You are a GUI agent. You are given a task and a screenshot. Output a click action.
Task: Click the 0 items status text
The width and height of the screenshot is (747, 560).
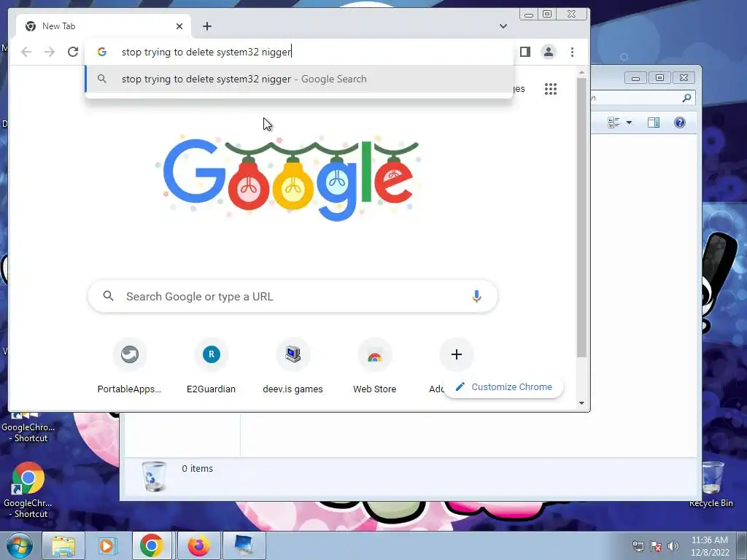197,469
